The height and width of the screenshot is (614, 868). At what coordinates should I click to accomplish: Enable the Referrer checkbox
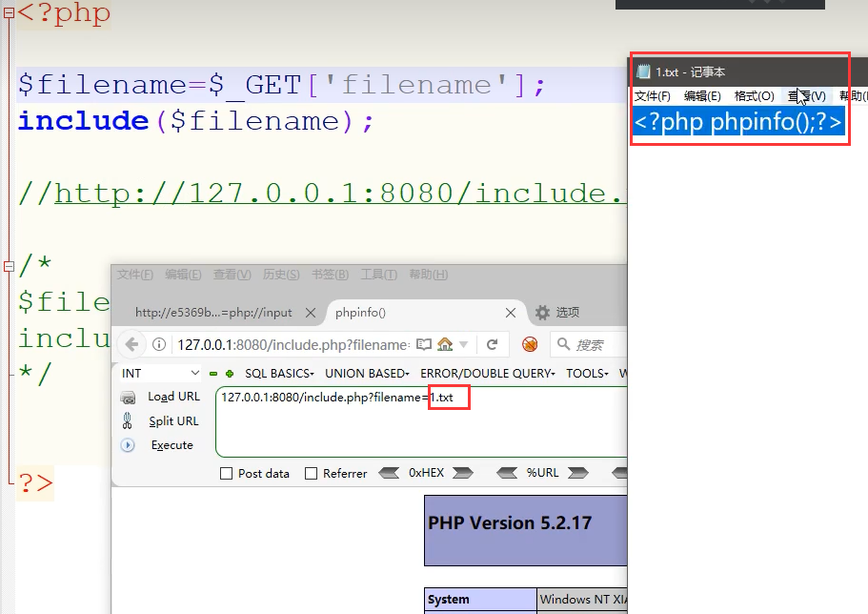[x=311, y=473]
